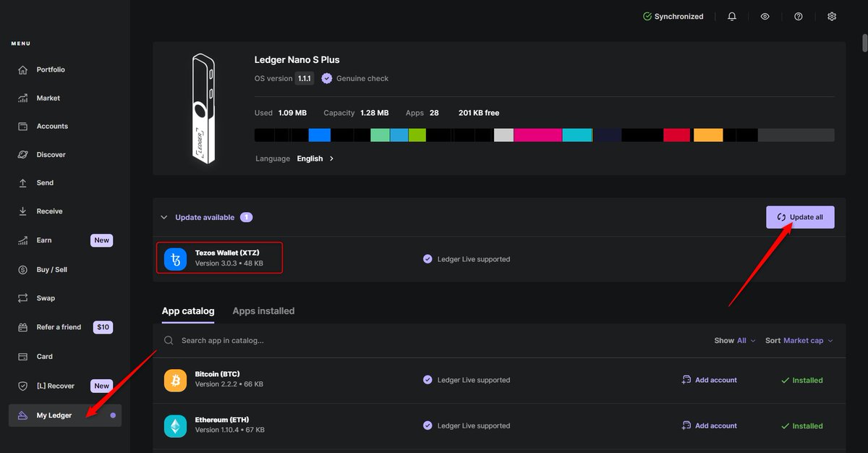Click the Update all button
Image resolution: width=868 pixels, height=453 pixels.
[800, 216]
